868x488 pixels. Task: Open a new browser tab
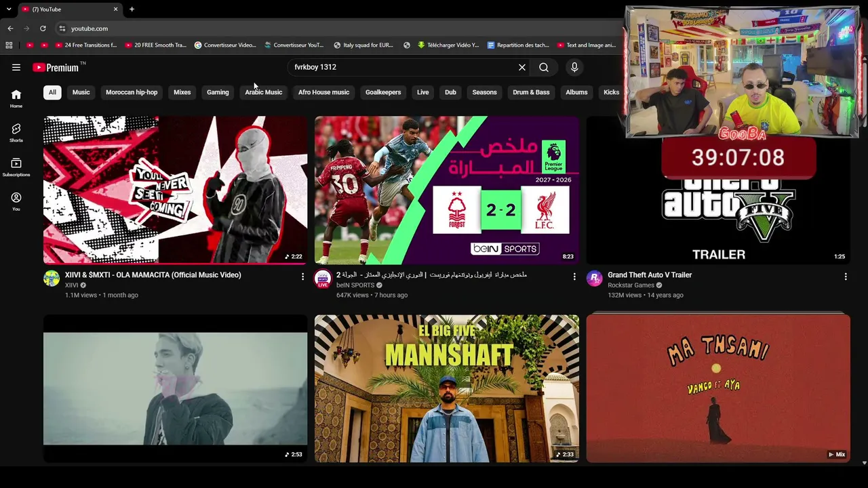(x=132, y=9)
